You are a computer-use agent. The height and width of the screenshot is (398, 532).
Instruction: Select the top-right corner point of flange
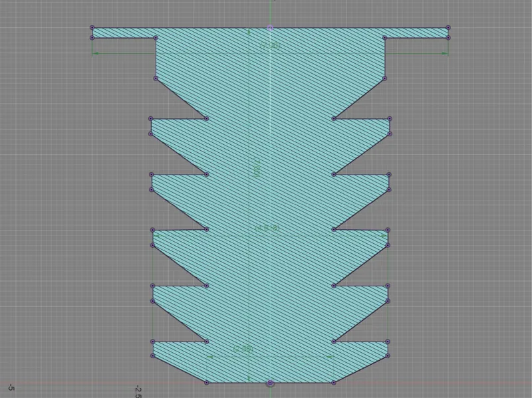click(x=448, y=27)
